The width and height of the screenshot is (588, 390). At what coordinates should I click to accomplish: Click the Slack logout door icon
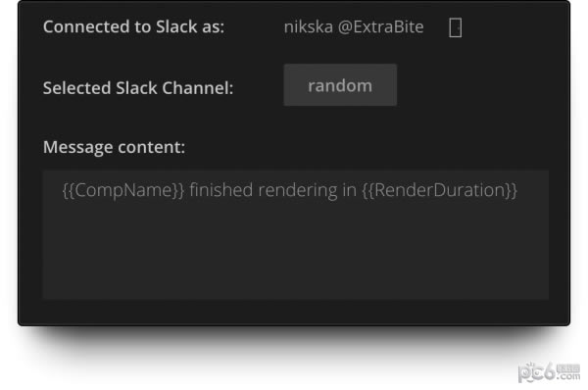456,27
